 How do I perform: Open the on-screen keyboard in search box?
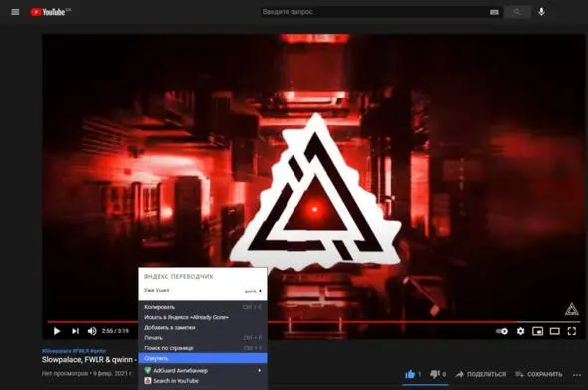494,12
